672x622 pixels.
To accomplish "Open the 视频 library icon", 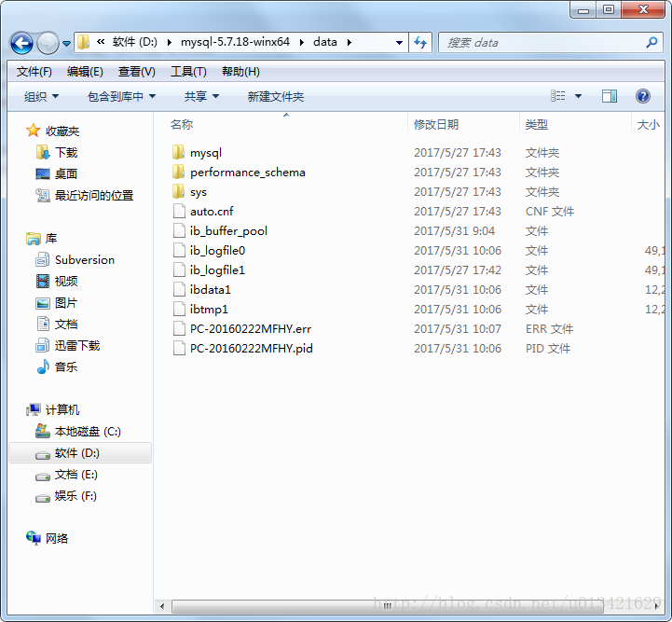I will pyautogui.click(x=43, y=282).
